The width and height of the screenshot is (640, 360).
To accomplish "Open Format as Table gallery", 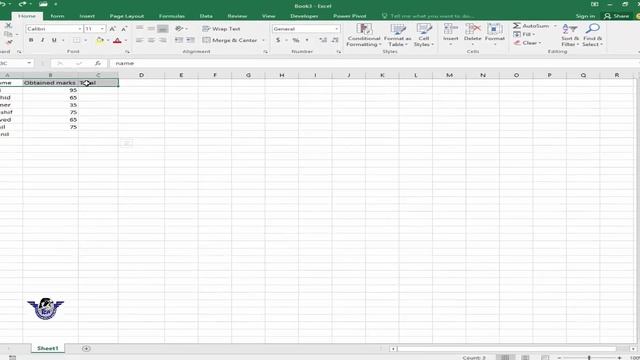I will coord(398,35).
